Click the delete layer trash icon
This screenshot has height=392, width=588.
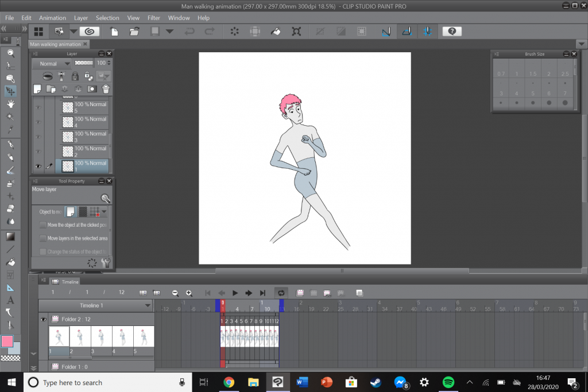click(x=106, y=89)
